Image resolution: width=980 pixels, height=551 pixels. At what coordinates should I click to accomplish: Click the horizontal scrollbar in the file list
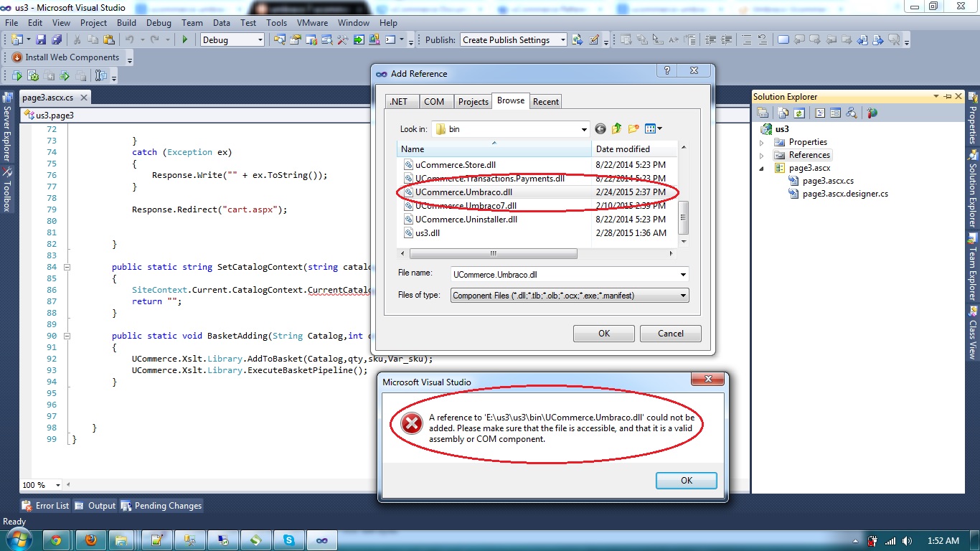tap(494, 254)
